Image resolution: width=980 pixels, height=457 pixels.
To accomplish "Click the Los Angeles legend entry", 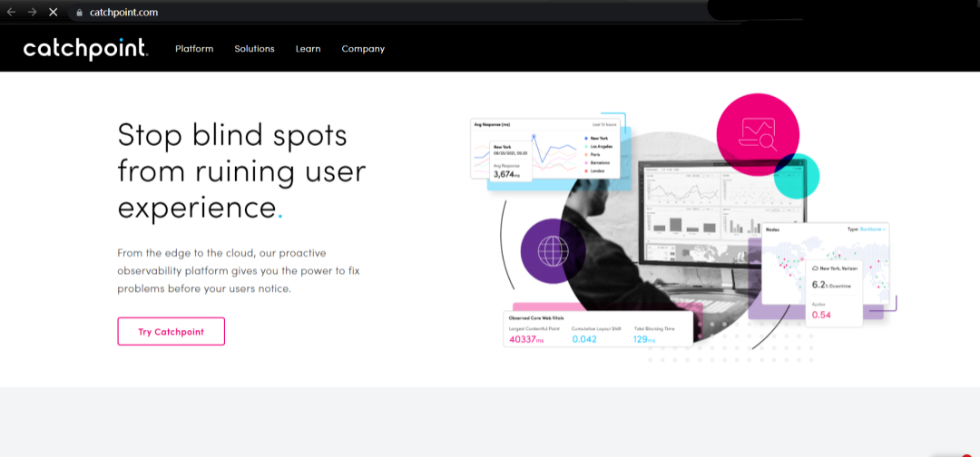I will [599, 146].
